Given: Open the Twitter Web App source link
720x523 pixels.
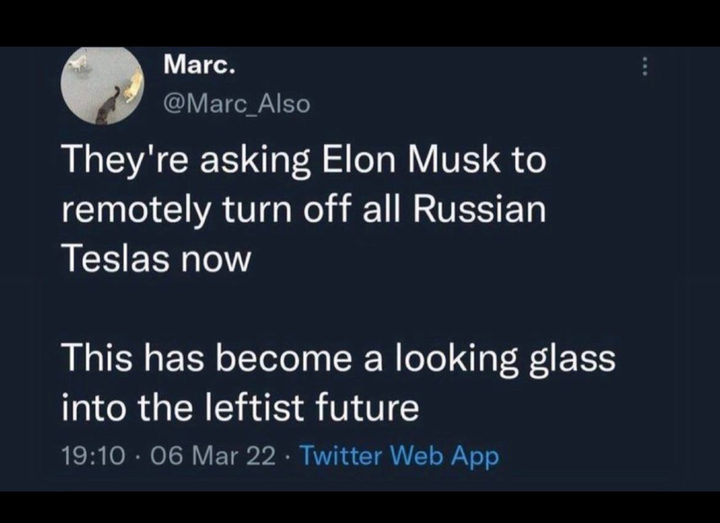Looking at the screenshot, I should pyautogui.click(x=399, y=456).
